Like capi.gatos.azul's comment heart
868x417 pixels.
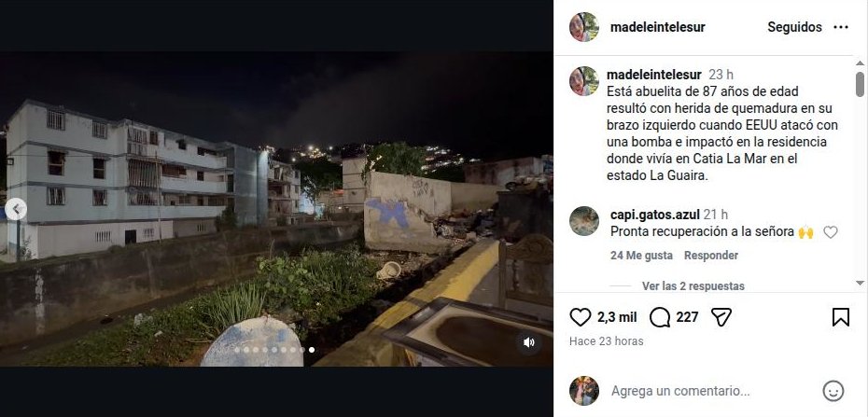click(830, 232)
